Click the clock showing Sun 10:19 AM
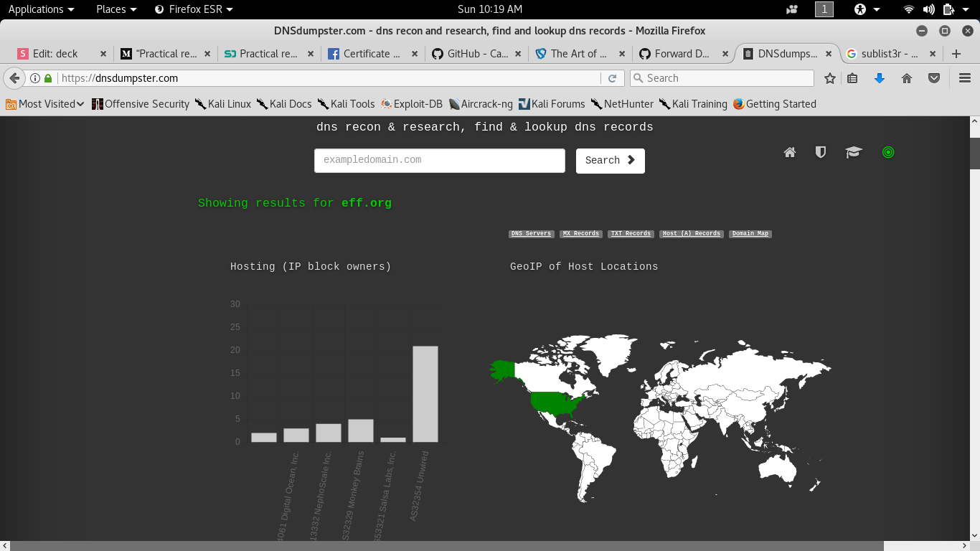 pos(490,9)
